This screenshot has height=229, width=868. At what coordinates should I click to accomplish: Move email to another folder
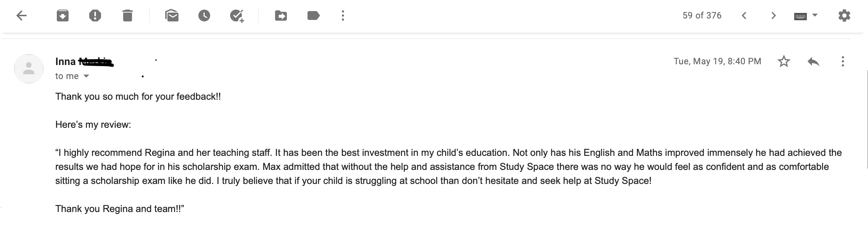pyautogui.click(x=281, y=16)
